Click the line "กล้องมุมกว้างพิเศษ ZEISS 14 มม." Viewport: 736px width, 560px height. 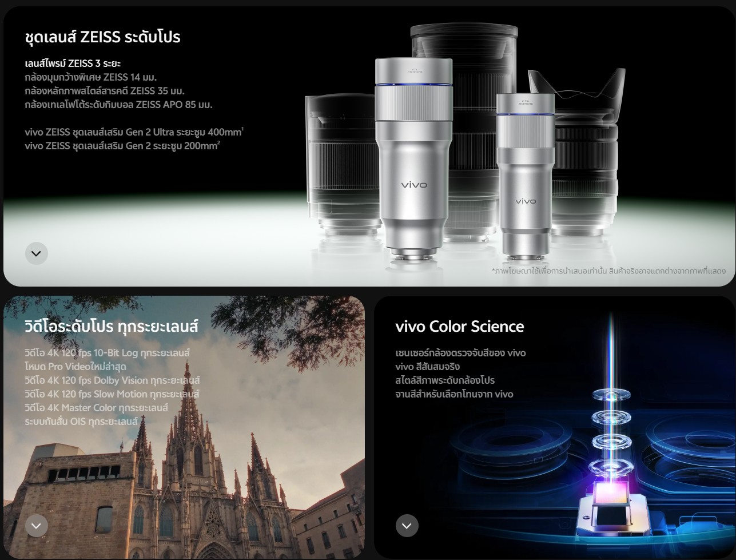[x=91, y=77]
